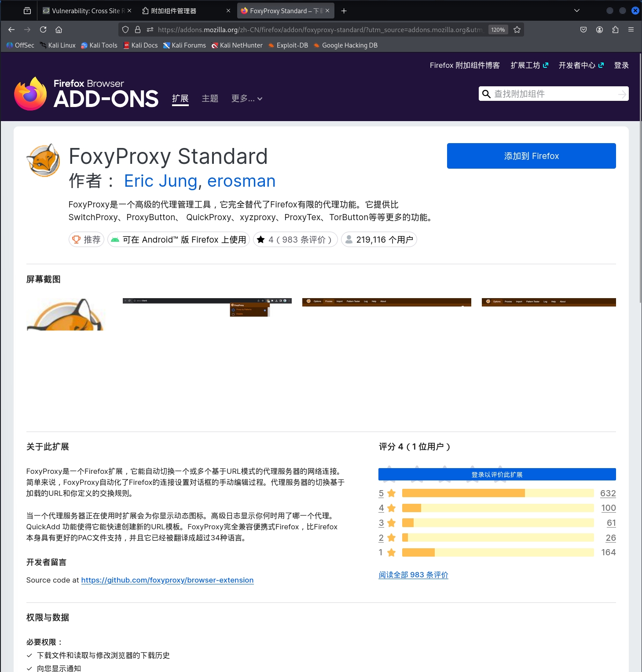Click the search add-ons input field
The width and height of the screenshot is (642, 672).
click(x=554, y=94)
